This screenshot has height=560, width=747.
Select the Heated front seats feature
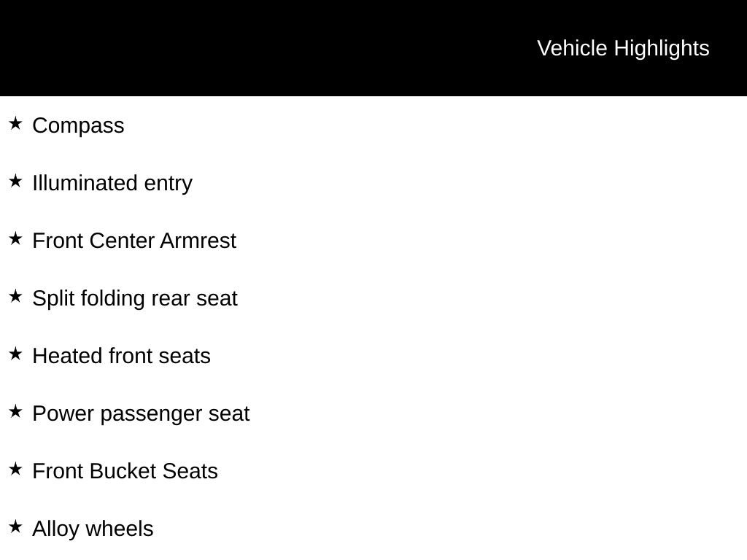point(122,356)
